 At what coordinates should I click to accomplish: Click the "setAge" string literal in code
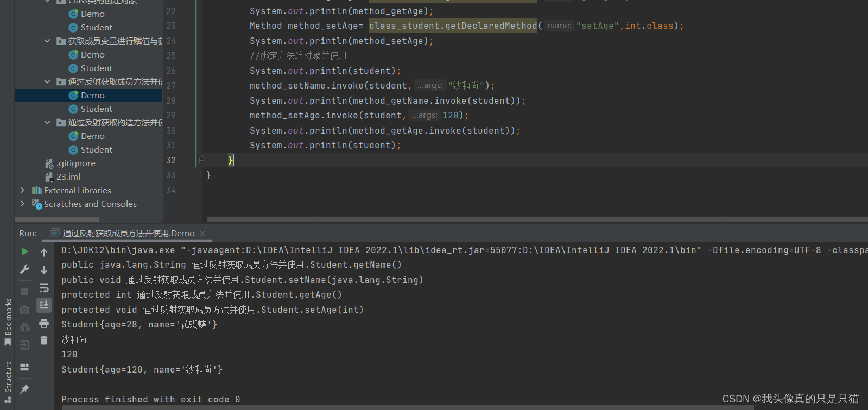point(598,26)
